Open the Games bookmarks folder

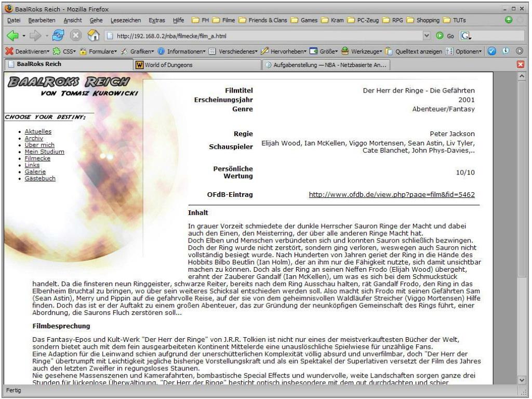304,20
